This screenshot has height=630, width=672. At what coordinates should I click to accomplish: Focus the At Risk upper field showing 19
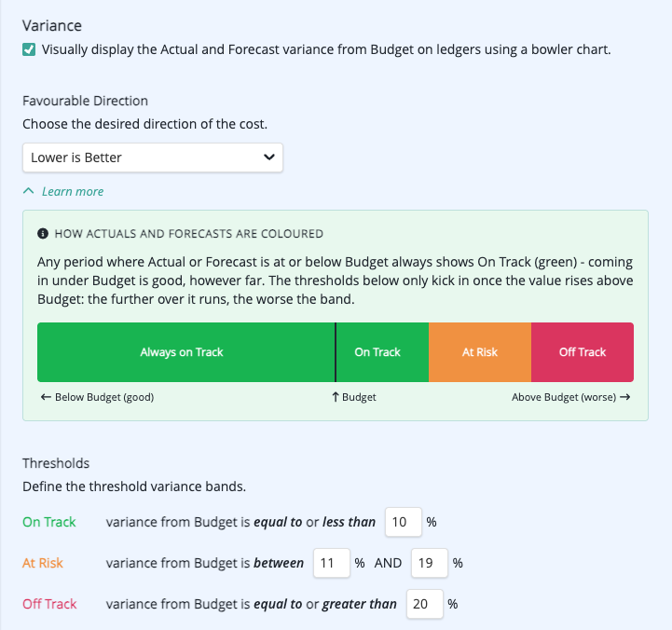click(430, 563)
